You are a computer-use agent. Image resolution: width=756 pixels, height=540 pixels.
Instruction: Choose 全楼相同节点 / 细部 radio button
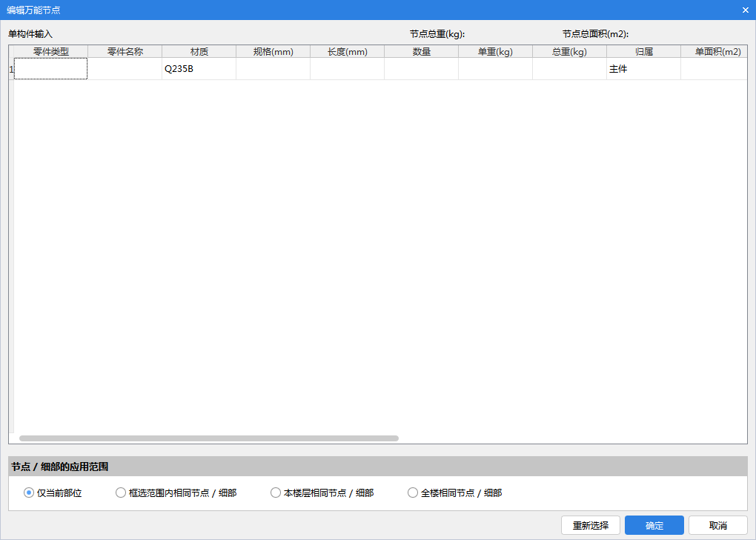(454, 493)
